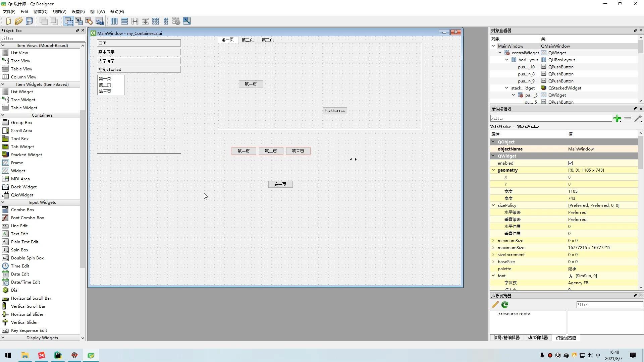Apply horizontal layout to selection
Screen dimensions: 644x362
click(x=114, y=21)
